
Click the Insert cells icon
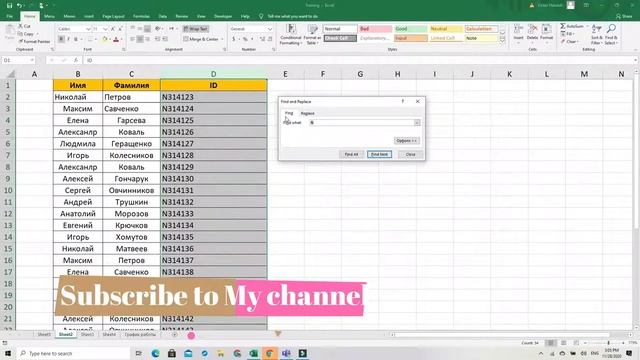518,32
